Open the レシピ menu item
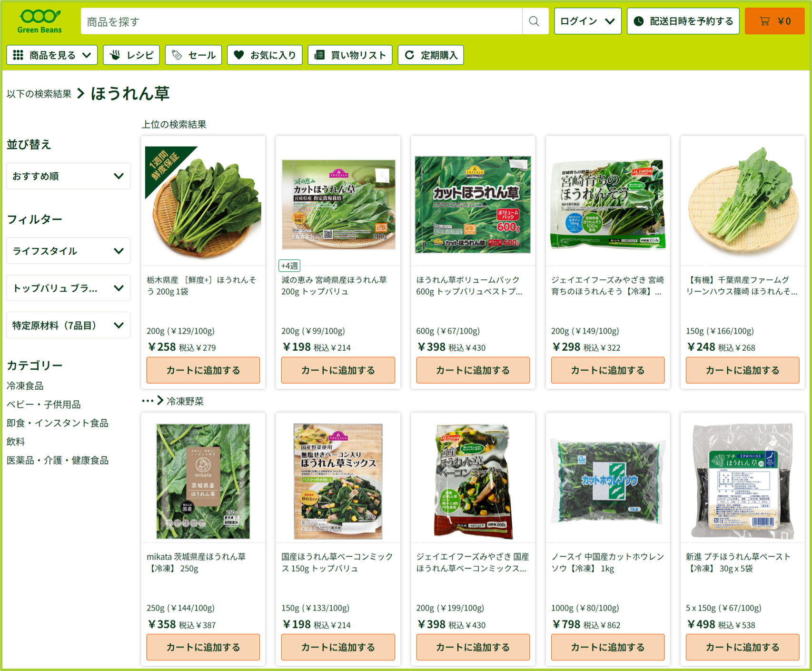Screen dimensions: 812x671 [x=131, y=55]
